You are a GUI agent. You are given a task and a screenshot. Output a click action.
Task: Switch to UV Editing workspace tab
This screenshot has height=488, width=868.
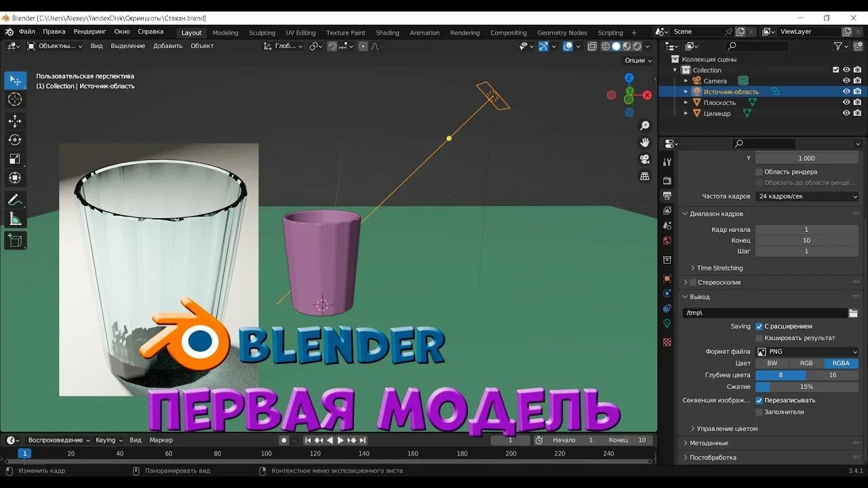(301, 33)
